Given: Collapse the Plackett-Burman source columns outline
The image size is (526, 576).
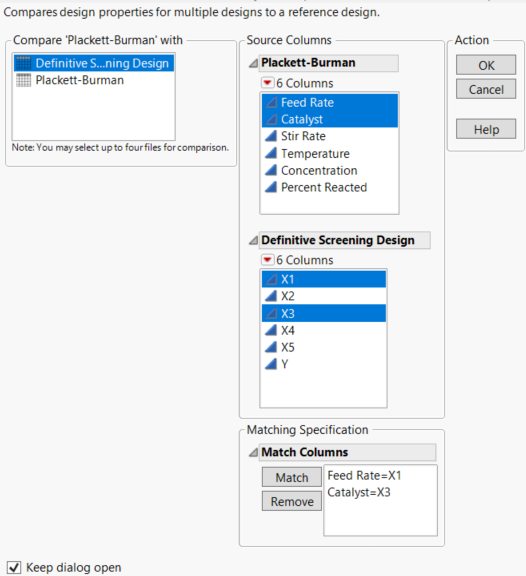Looking at the screenshot, I should [x=253, y=64].
